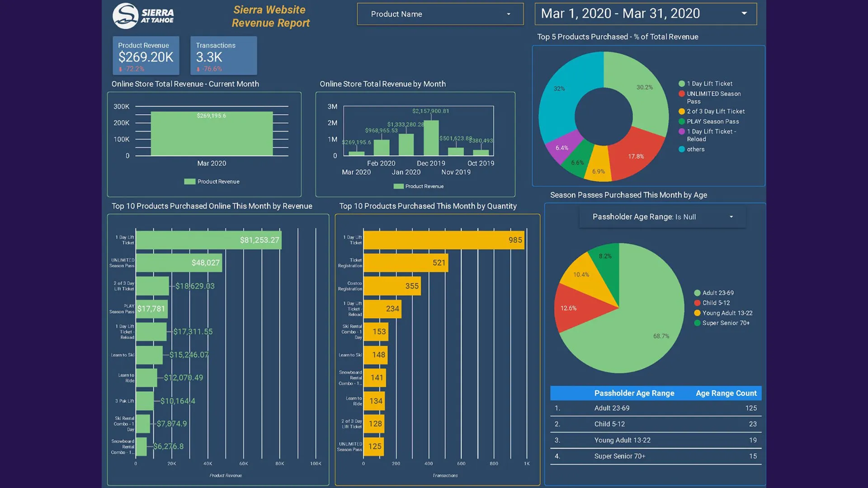Click the $2,157,900.81 Dec 2019 bar

click(431, 138)
